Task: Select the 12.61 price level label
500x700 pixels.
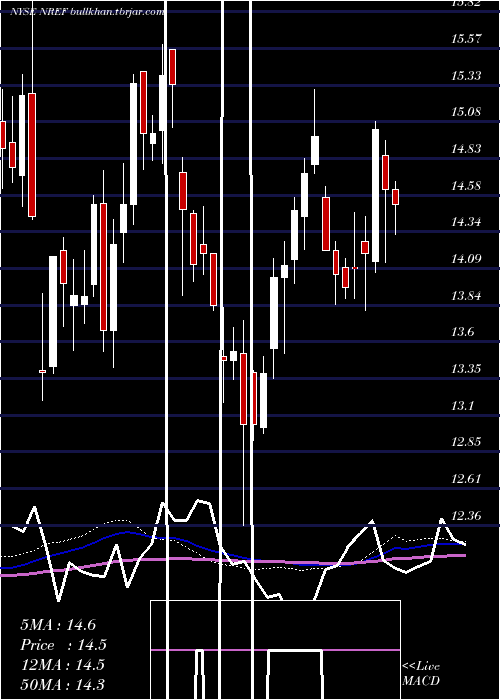Action: [467, 479]
